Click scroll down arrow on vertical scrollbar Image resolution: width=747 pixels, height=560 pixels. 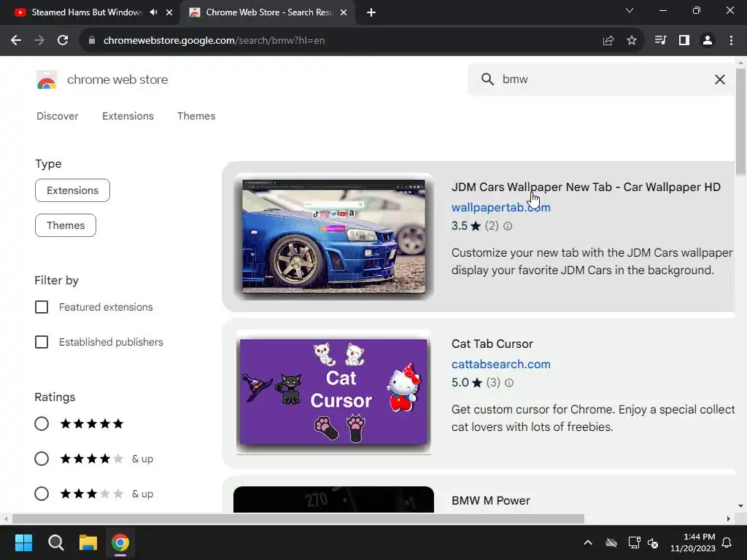click(740, 506)
